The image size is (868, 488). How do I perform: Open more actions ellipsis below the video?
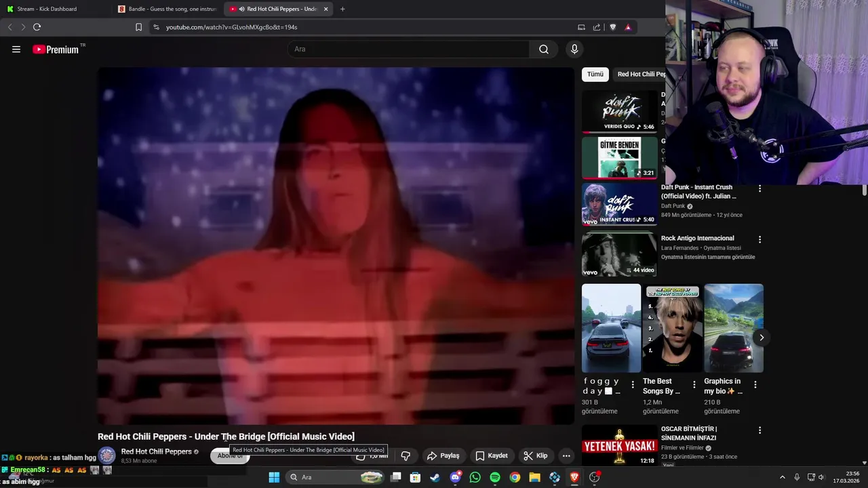[566, 455]
